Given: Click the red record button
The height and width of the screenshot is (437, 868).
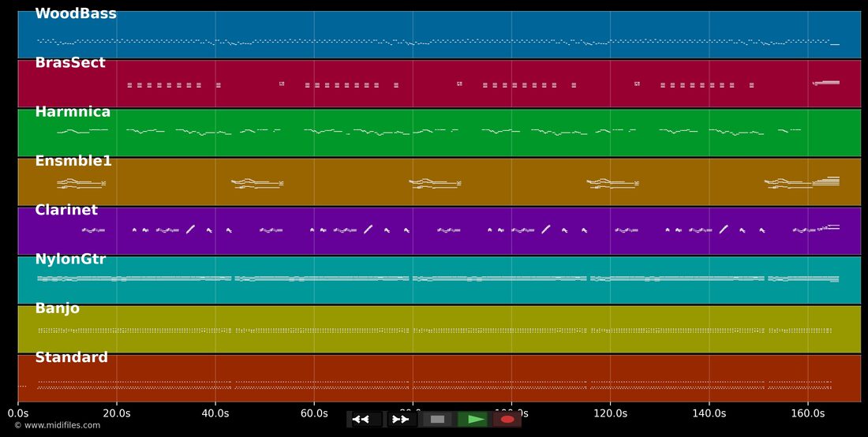Looking at the screenshot, I should (x=507, y=420).
